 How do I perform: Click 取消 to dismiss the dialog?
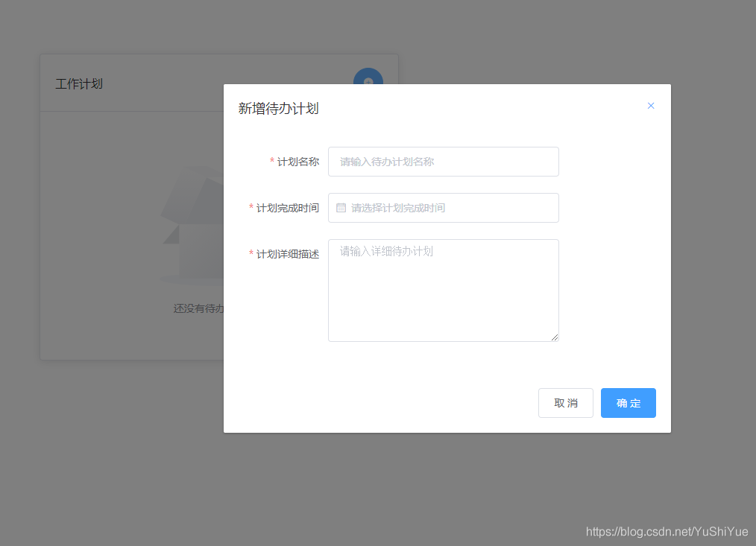565,402
